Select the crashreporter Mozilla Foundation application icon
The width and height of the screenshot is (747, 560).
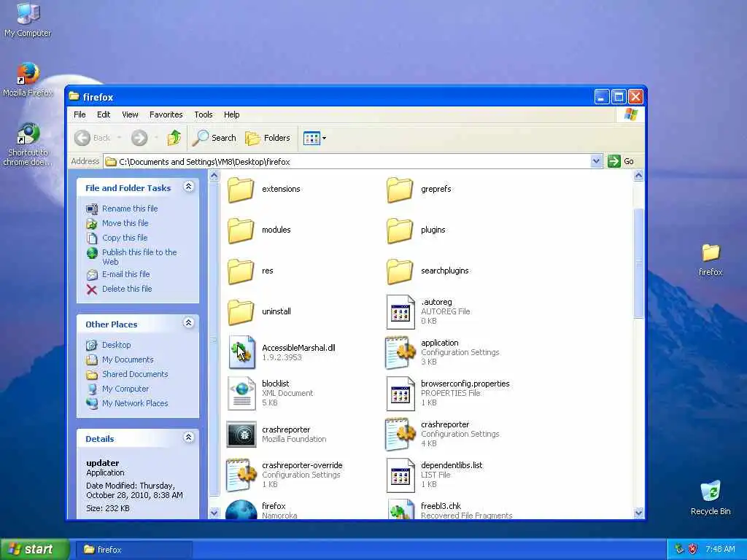pyautogui.click(x=241, y=435)
